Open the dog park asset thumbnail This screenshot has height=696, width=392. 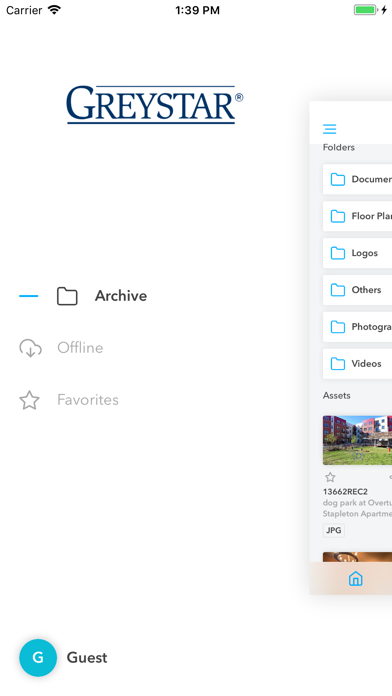pyautogui.click(x=357, y=440)
